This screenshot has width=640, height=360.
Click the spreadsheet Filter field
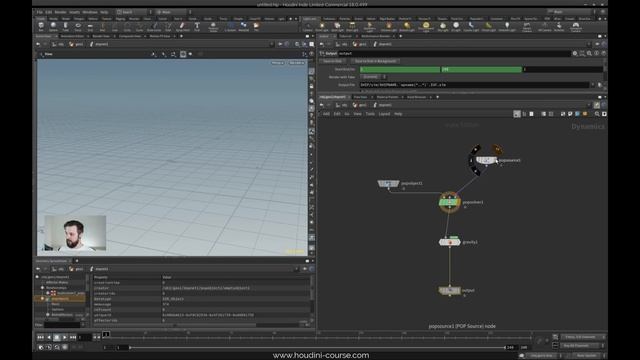62,325
